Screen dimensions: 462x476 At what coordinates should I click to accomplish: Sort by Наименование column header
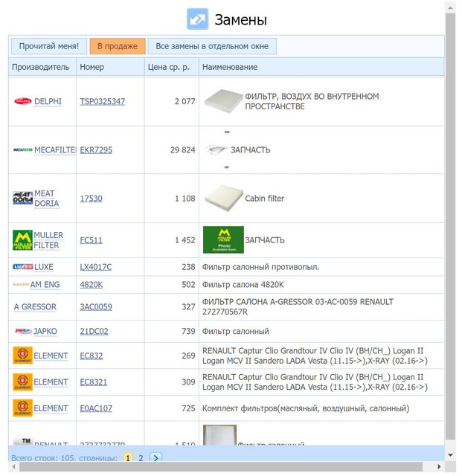321,67
